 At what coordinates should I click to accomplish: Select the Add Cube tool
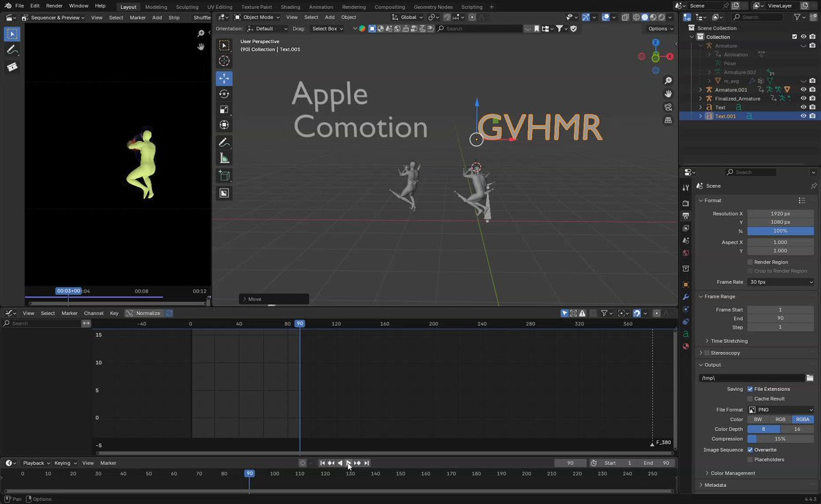tap(224, 176)
